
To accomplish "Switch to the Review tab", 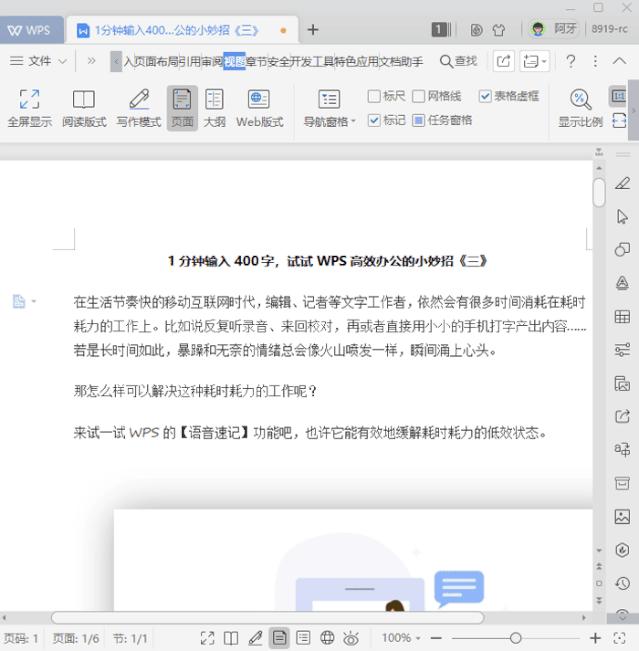I will pos(212,62).
